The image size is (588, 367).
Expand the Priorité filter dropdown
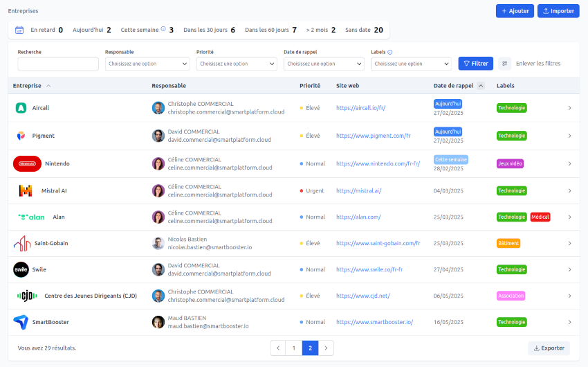[237, 64]
